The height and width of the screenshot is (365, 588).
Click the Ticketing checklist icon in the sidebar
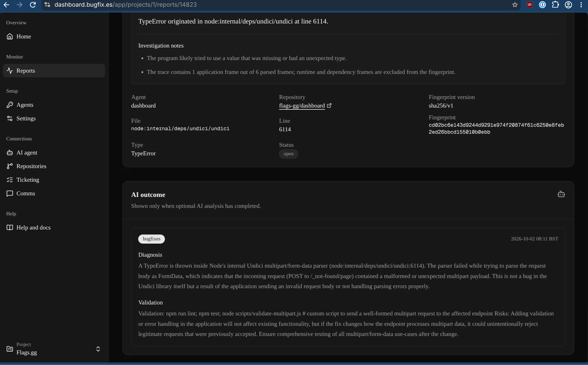[x=10, y=180]
